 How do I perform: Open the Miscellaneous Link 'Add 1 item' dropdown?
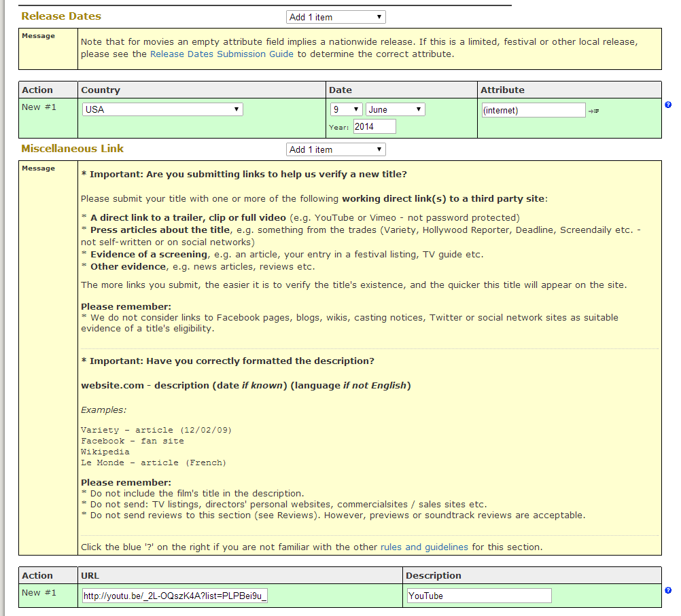[x=336, y=149]
